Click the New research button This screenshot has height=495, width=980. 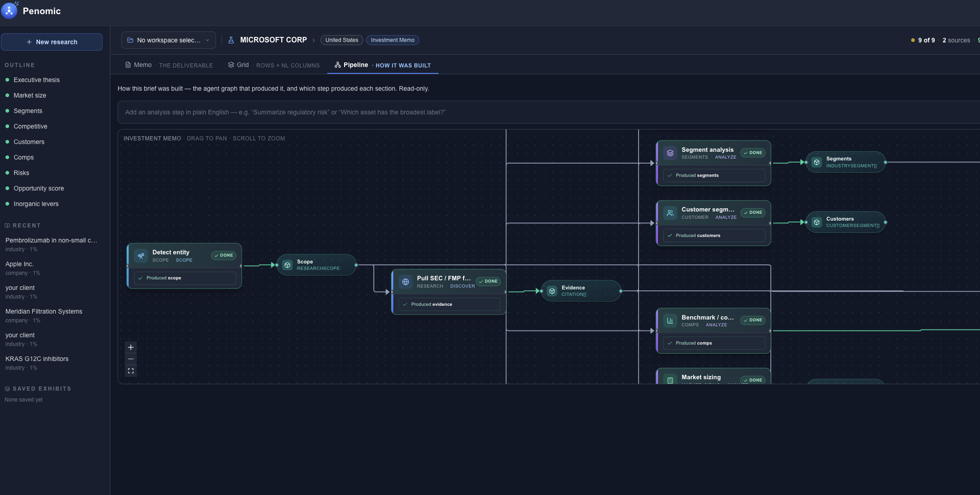(x=52, y=42)
